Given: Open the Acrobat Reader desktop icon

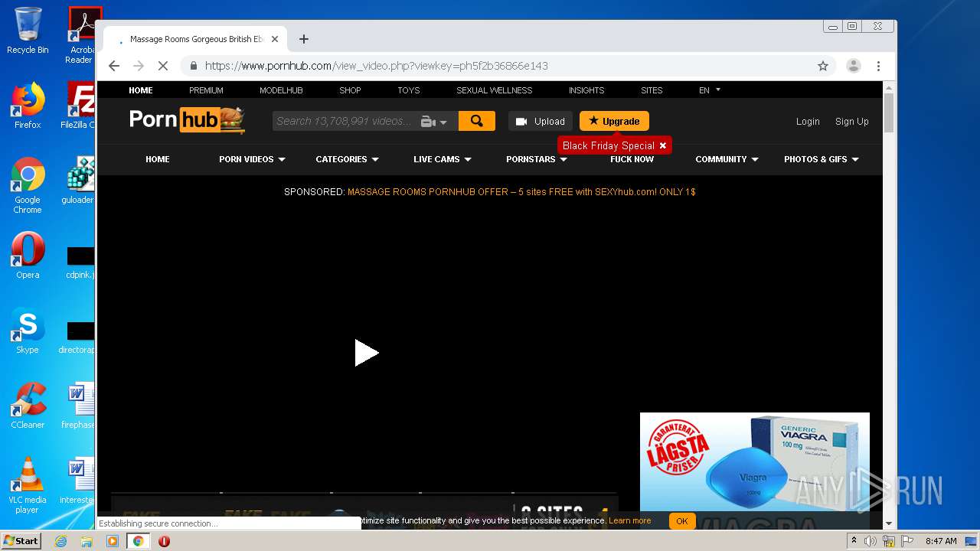Looking at the screenshot, I should pos(80,35).
